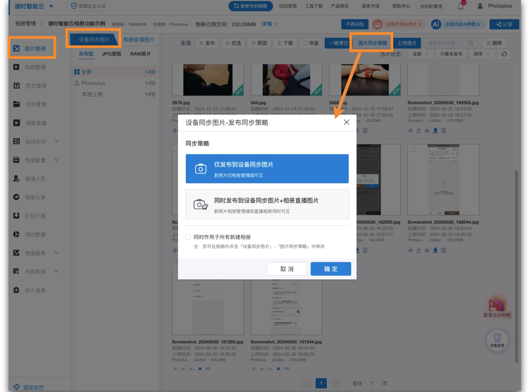Image resolution: width=532 pixels, height=392 pixels.
Task: Click the 搜索图片名称 search field
Action: coord(447,43)
